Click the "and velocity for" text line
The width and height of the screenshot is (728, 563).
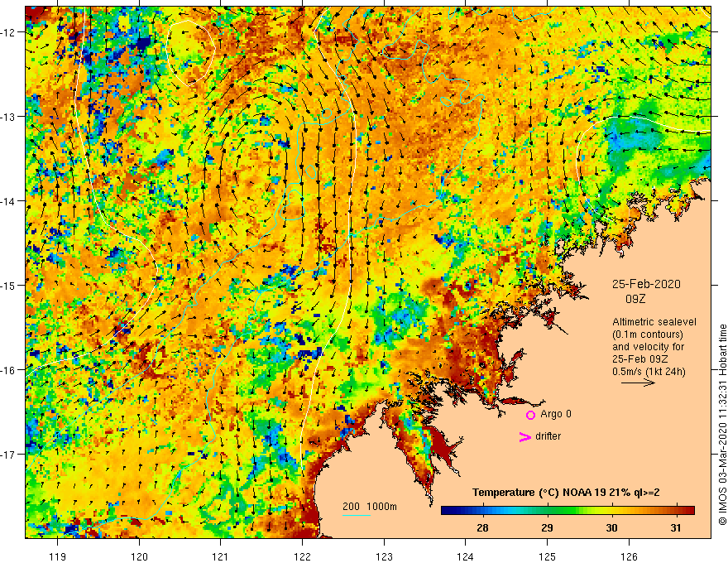tap(648, 347)
